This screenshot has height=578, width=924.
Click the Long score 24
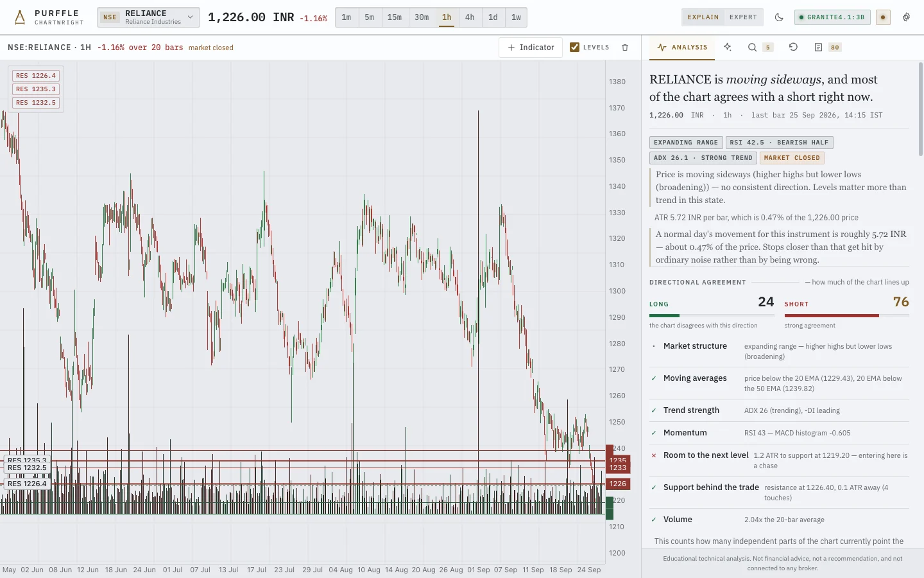pyautogui.click(x=766, y=302)
